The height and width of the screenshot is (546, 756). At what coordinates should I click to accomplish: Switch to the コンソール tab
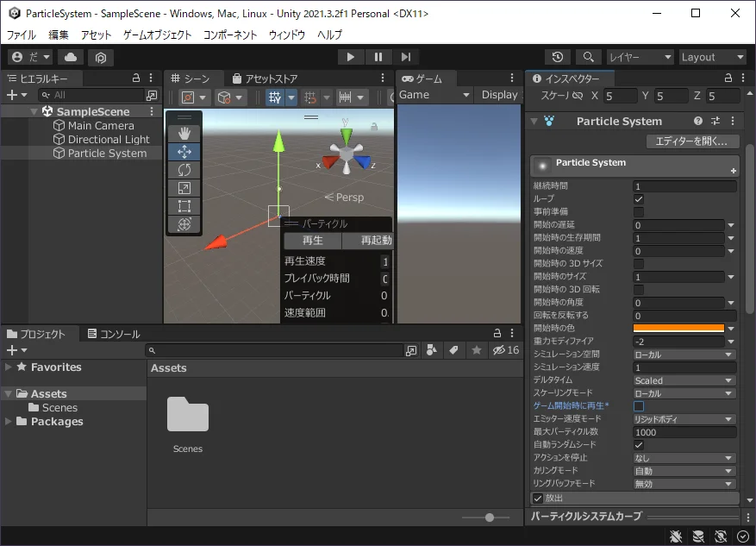pos(114,334)
